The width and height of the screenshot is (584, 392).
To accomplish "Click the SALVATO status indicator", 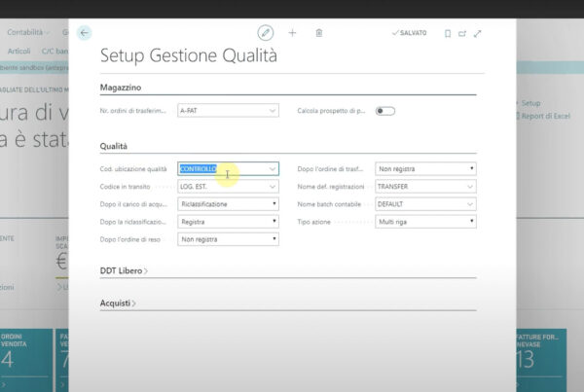I will pyautogui.click(x=410, y=33).
